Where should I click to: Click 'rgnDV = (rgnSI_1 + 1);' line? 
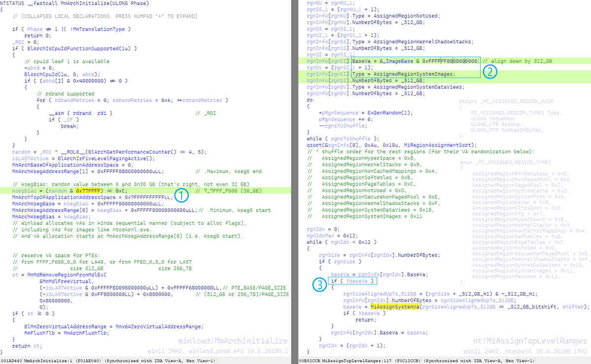click(340, 67)
